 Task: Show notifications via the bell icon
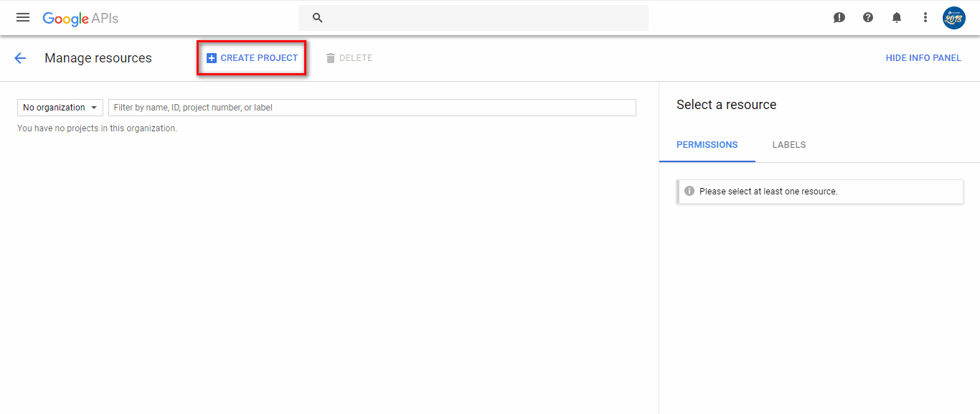[897, 18]
